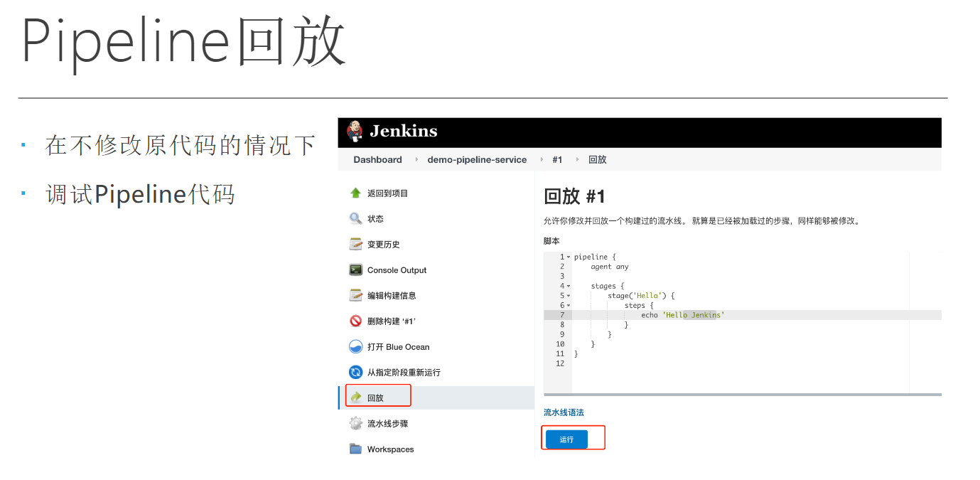Open the 编辑构建信息 sidebar link

tap(392, 296)
